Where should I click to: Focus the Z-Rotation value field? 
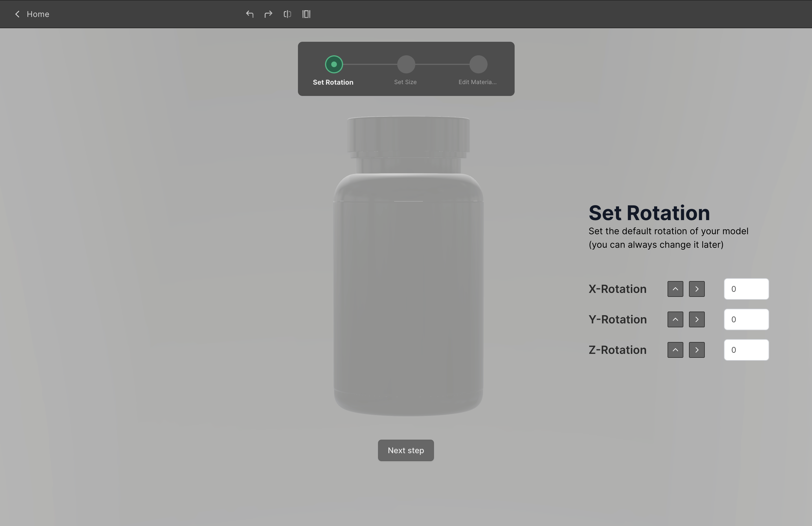click(746, 350)
